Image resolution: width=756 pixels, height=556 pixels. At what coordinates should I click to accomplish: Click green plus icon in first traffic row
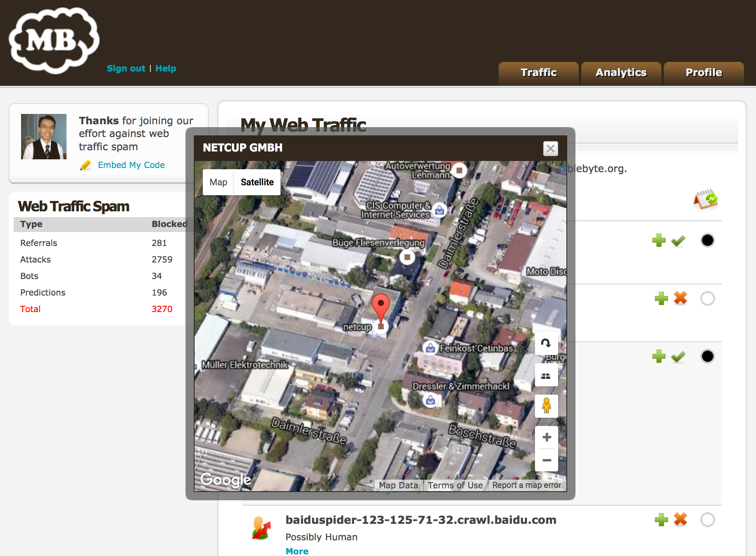(x=659, y=240)
